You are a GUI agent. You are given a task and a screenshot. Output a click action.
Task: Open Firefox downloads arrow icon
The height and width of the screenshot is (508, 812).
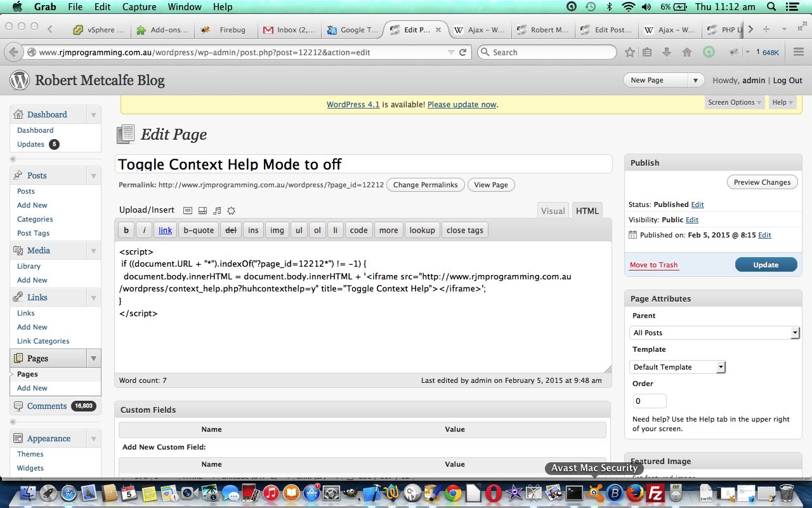click(x=667, y=52)
